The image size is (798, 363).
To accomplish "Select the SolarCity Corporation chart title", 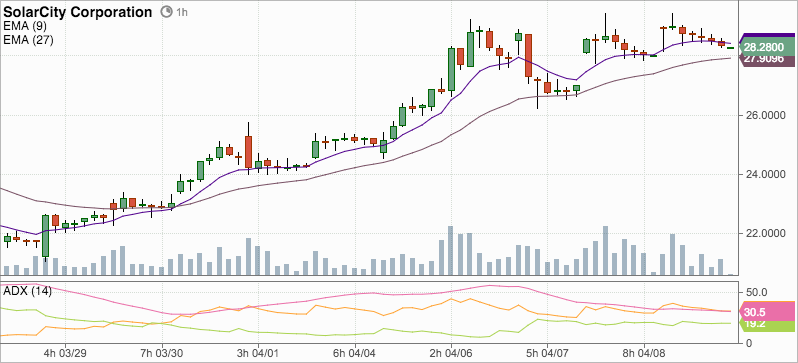I will pos(77,12).
